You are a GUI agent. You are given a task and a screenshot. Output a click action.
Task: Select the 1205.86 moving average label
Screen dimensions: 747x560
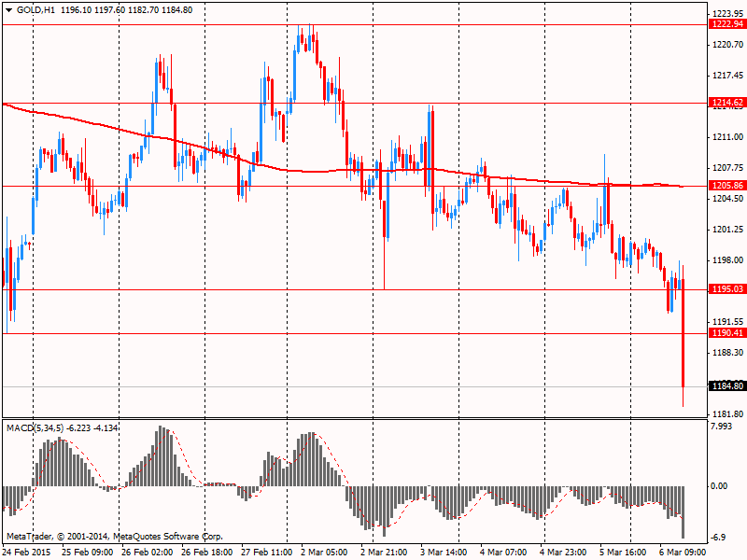[x=727, y=186]
